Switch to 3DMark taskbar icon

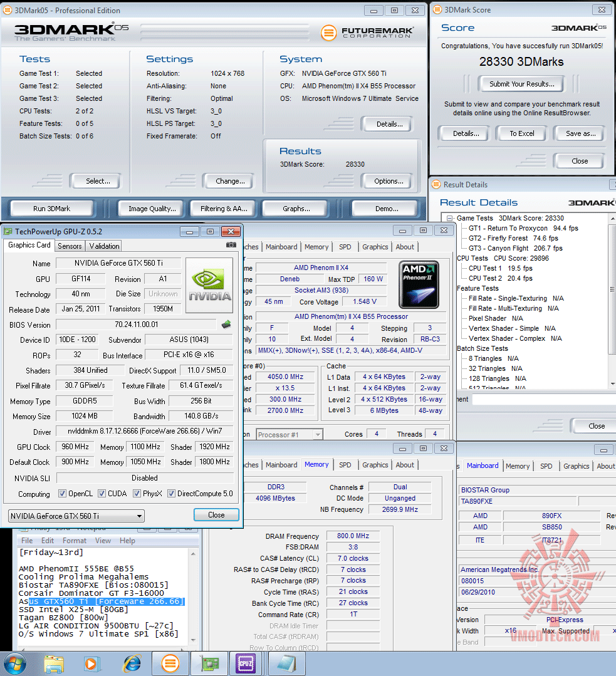click(x=170, y=664)
